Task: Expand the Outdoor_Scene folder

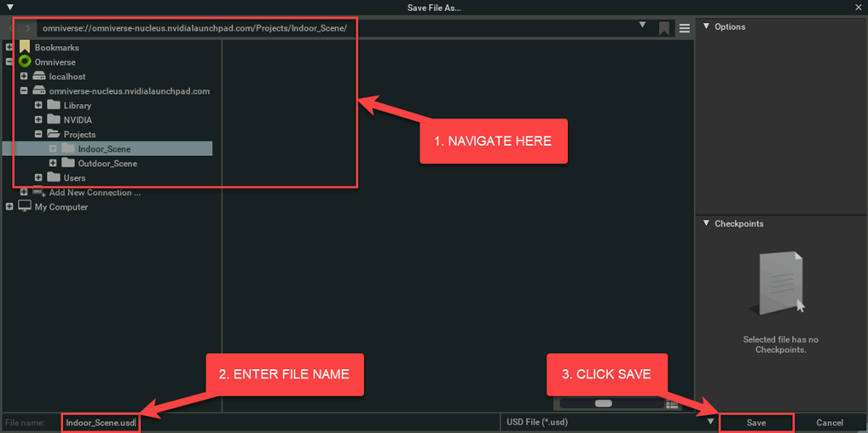Action: click(53, 164)
